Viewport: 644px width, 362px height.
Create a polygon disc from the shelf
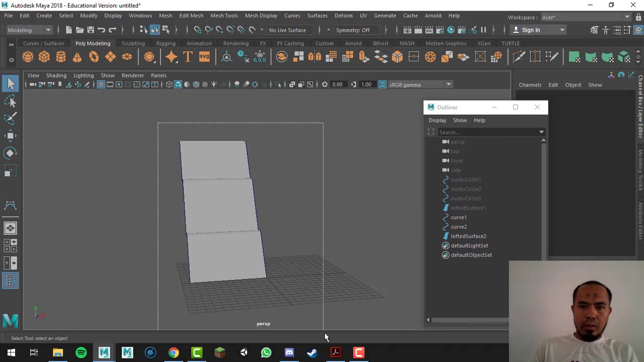[127, 57]
